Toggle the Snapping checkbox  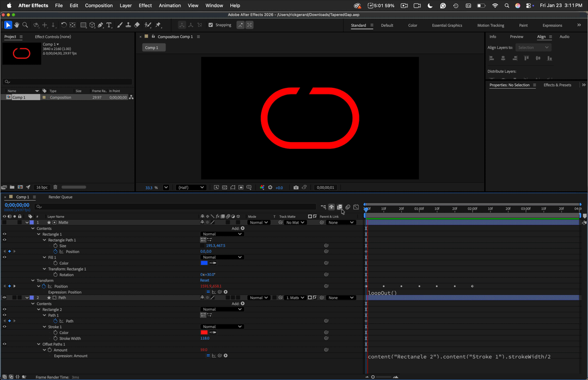tap(211, 25)
